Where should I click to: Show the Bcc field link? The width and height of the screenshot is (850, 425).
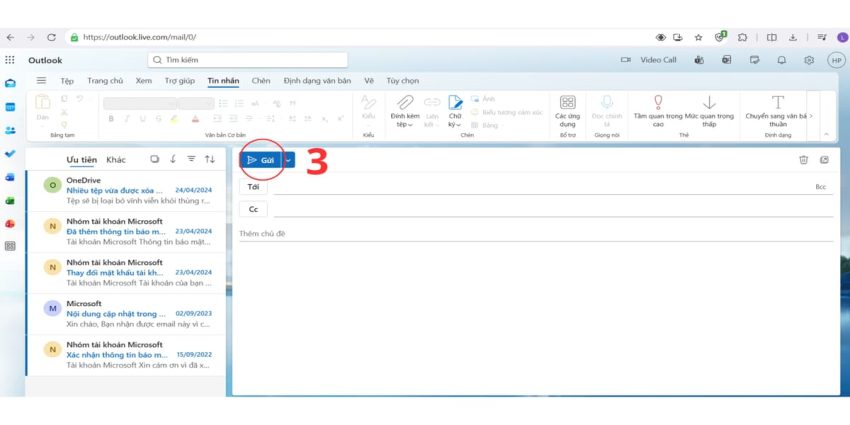click(821, 186)
